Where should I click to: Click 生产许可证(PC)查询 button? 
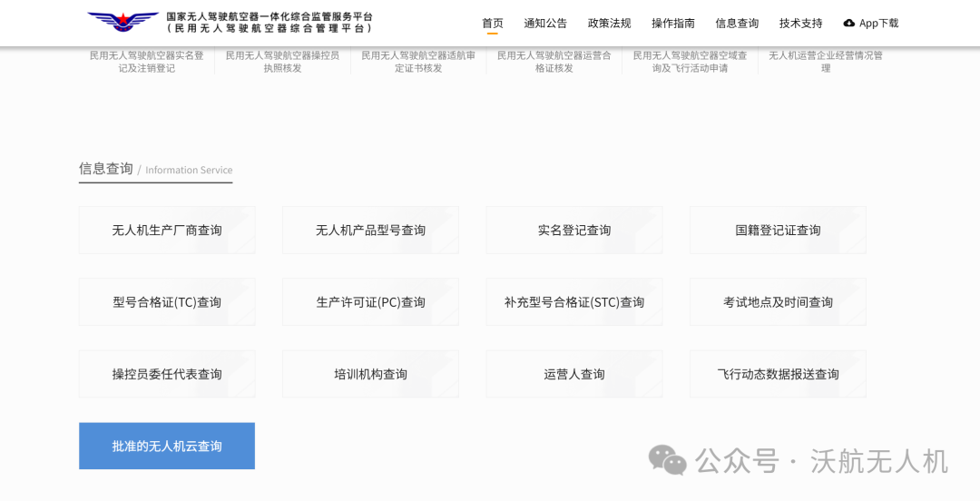[x=370, y=302]
